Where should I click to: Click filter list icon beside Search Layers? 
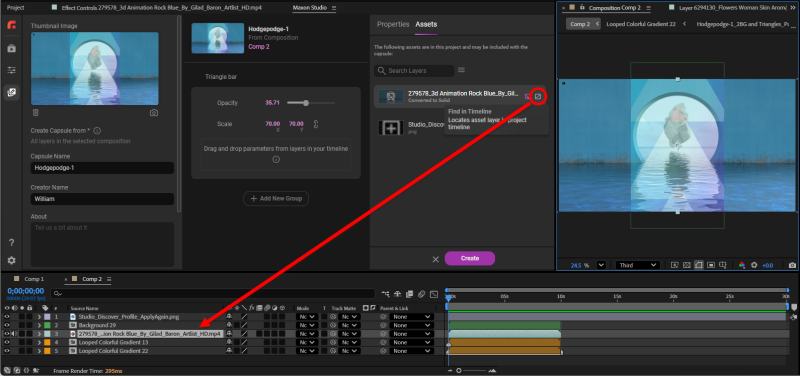[462, 70]
